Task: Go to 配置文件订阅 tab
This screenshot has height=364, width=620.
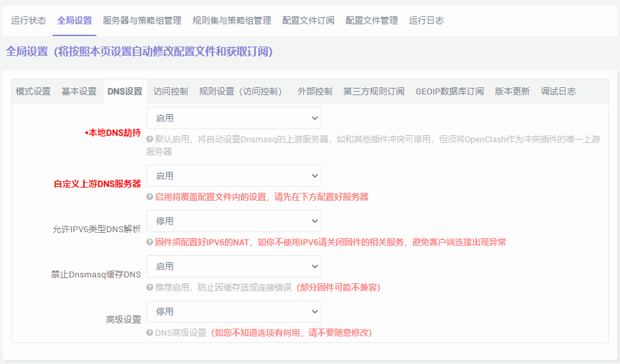Action: [x=308, y=20]
